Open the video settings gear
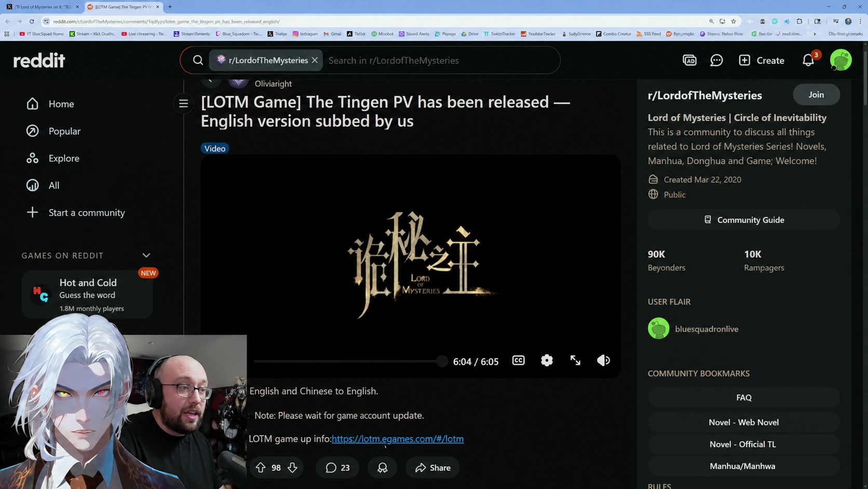 [x=547, y=361]
